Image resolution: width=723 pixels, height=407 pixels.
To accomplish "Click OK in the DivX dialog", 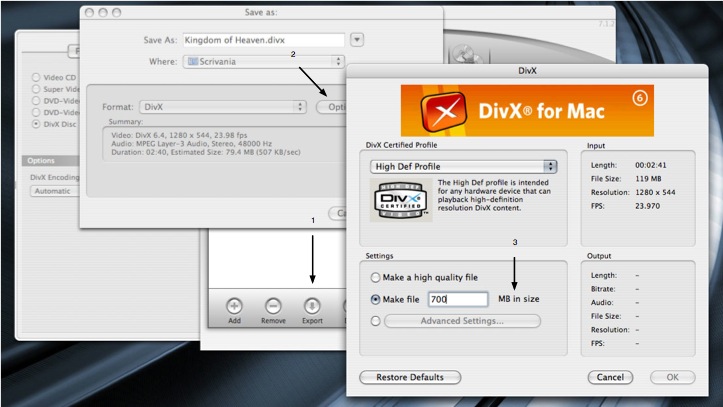I will (x=672, y=377).
